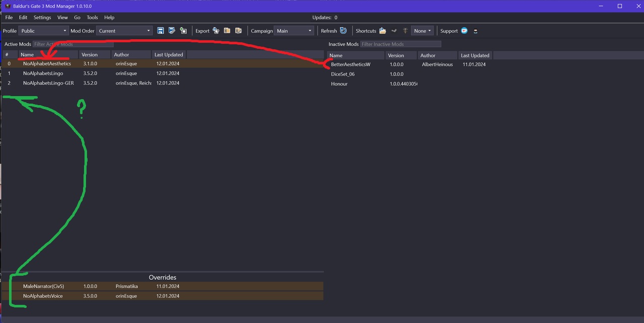Click the second icon right of Export

227,31
